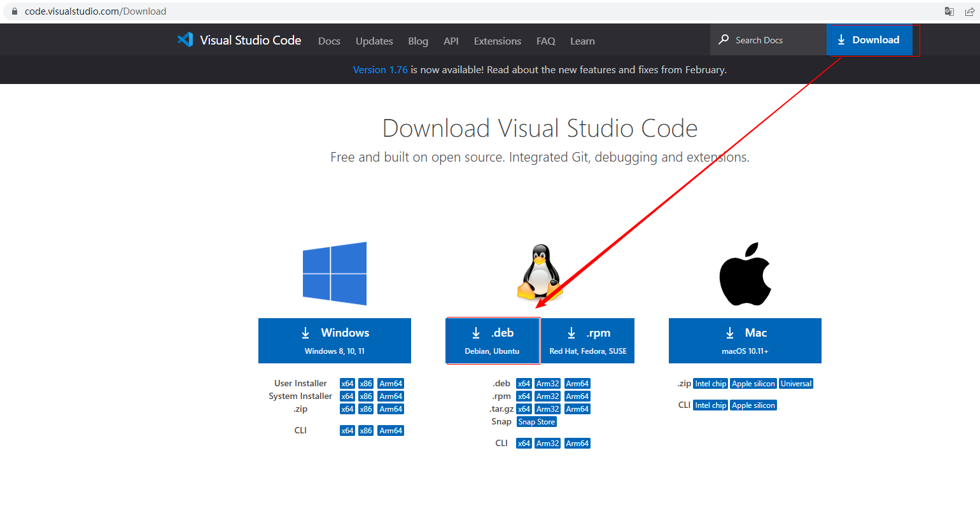Image resolution: width=980 pixels, height=518 pixels.
Task: Select Linux .tar.gz x64 download
Action: pyautogui.click(x=524, y=409)
